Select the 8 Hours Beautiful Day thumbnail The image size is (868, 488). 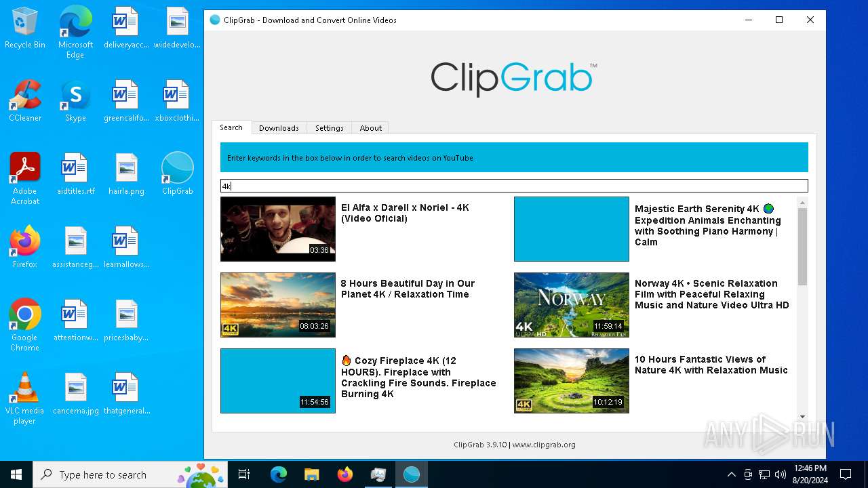point(278,305)
